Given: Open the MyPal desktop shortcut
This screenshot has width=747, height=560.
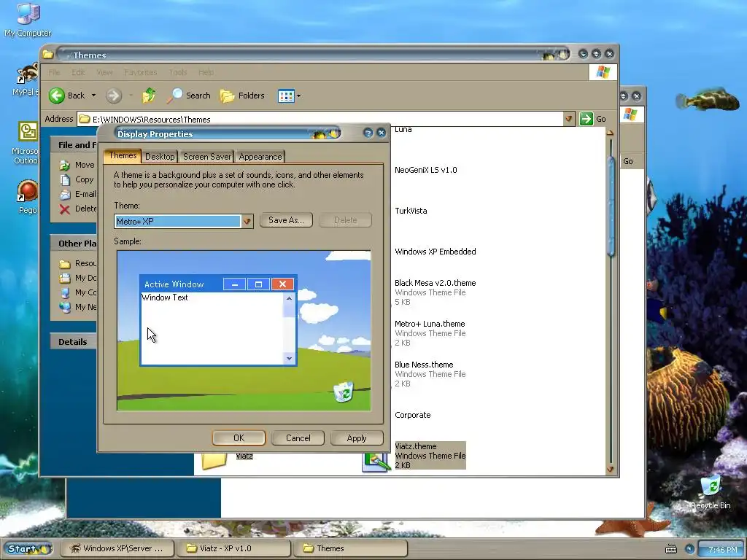Looking at the screenshot, I should (x=26, y=79).
